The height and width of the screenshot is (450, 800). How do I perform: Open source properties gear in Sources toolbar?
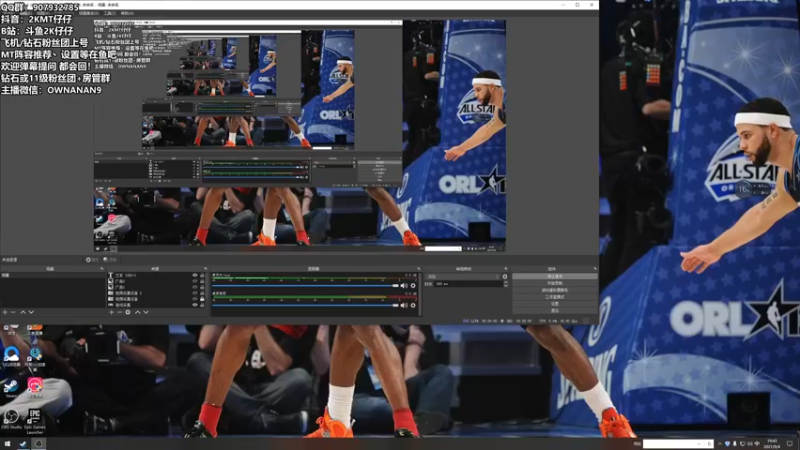(128, 312)
